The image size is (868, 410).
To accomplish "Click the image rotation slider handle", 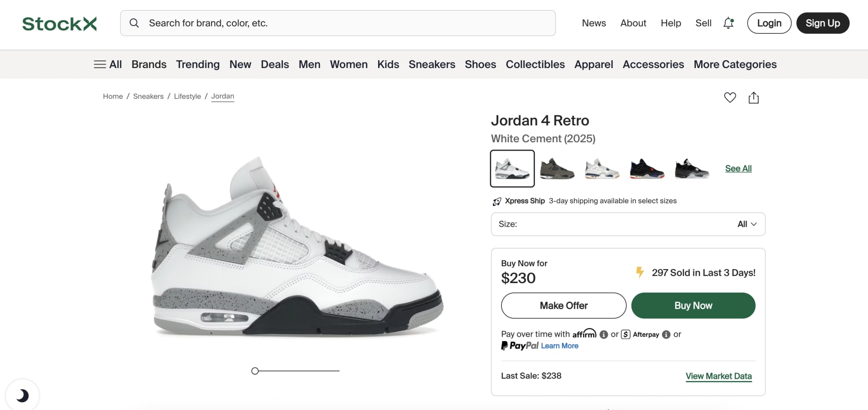I will pyautogui.click(x=255, y=371).
